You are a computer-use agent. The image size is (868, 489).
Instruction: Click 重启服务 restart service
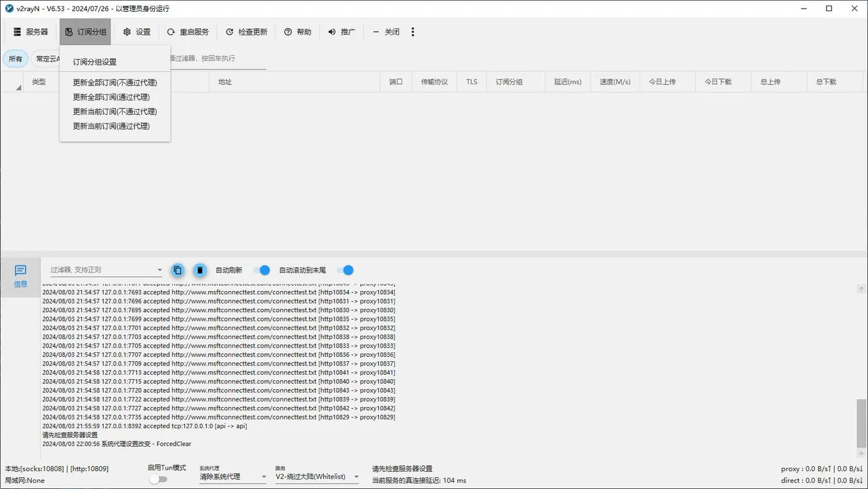[x=188, y=32]
